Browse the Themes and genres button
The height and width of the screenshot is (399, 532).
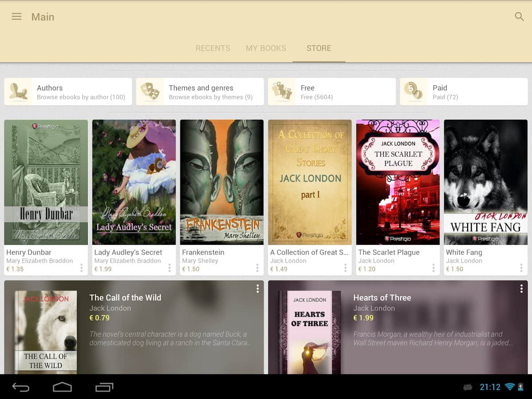click(211, 92)
